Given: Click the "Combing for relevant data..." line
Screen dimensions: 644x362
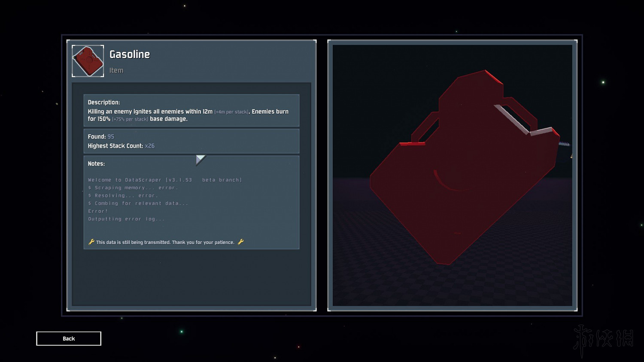Looking at the screenshot, I should point(138,203).
